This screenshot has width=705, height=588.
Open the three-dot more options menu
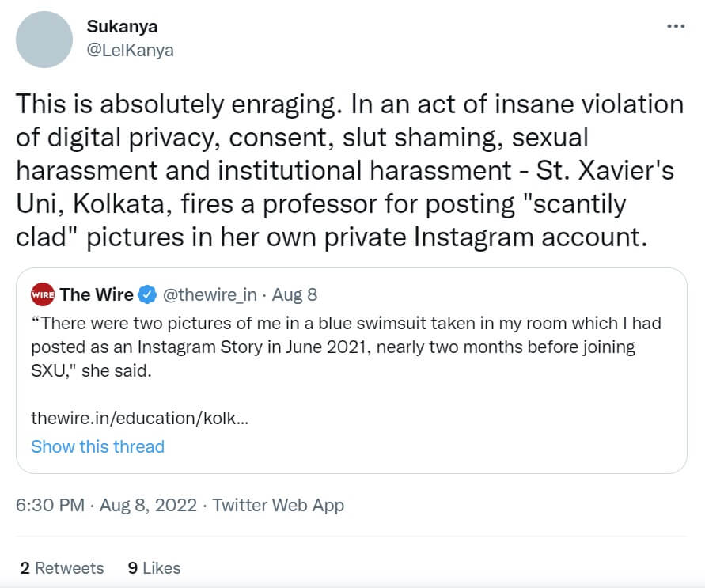coord(675,26)
